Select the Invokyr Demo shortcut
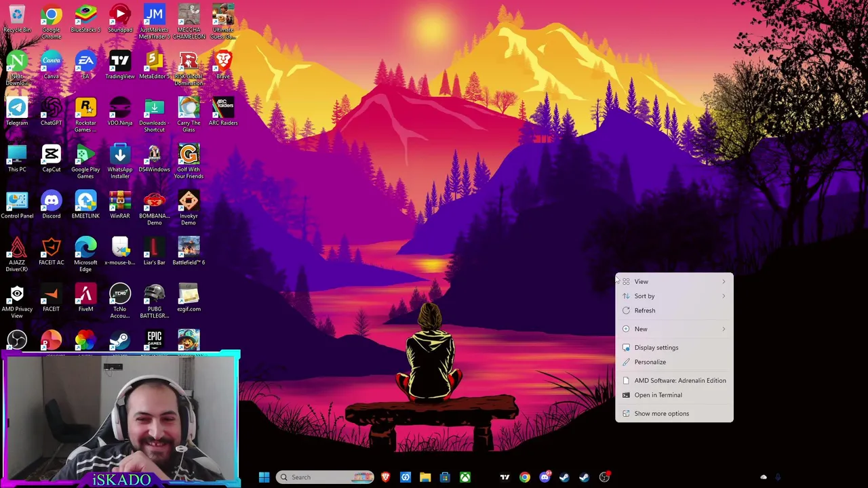The height and width of the screenshot is (488, 868). (189, 208)
